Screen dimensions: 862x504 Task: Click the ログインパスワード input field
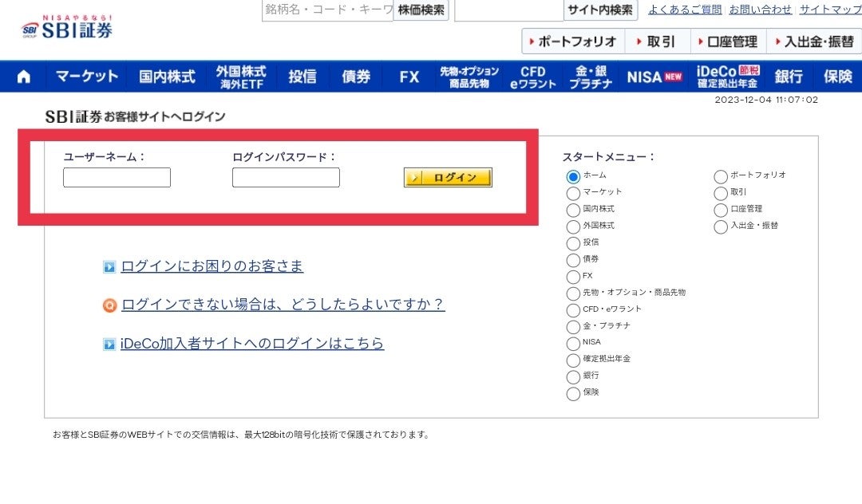[286, 178]
